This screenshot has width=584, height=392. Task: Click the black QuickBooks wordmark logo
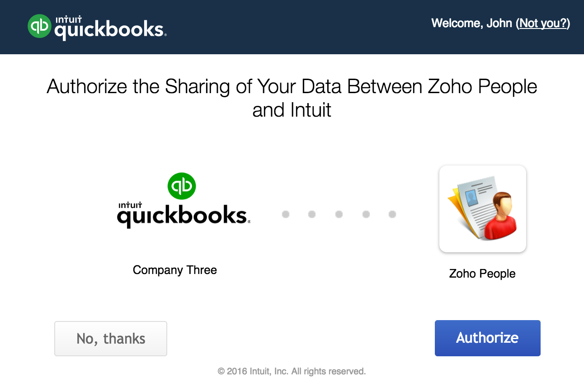[x=184, y=214]
